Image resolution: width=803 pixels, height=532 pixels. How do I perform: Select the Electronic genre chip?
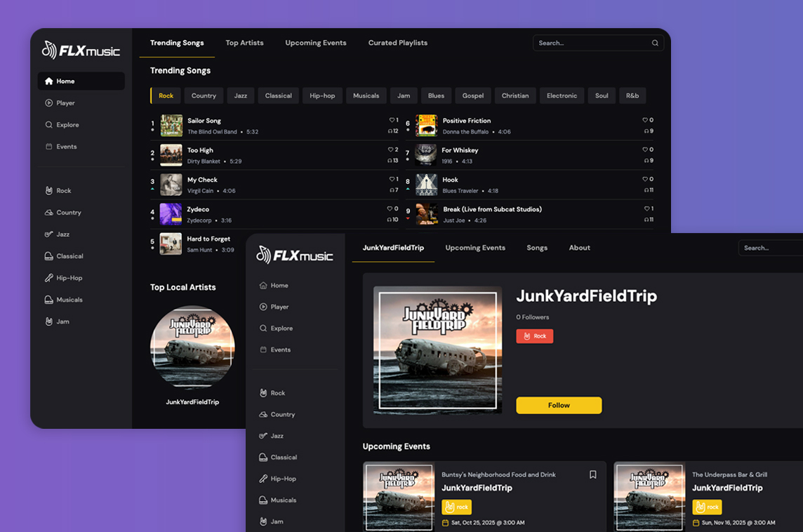562,96
